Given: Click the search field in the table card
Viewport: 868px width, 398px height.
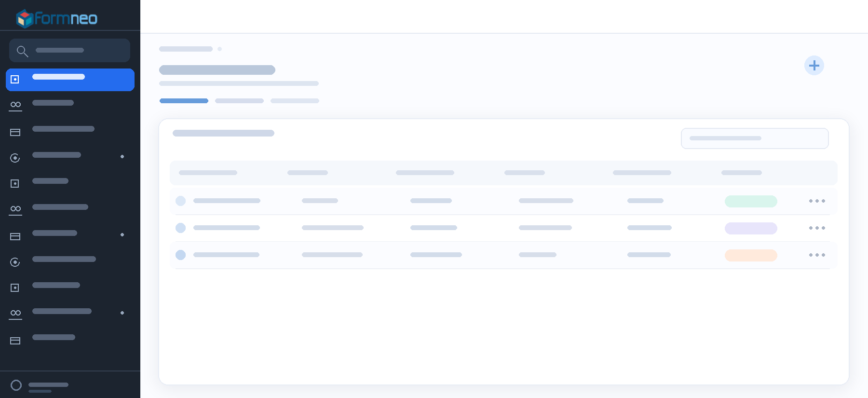Looking at the screenshot, I should [755, 138].
